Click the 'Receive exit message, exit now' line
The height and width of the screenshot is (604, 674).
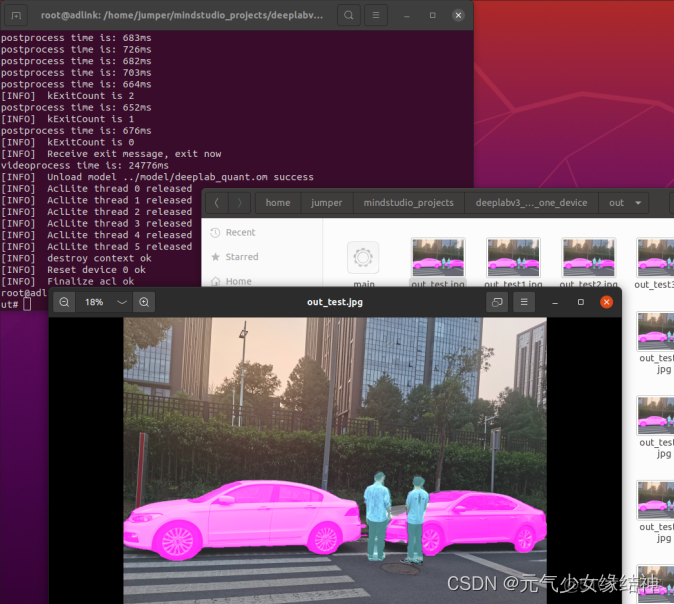tap(111, 154)
